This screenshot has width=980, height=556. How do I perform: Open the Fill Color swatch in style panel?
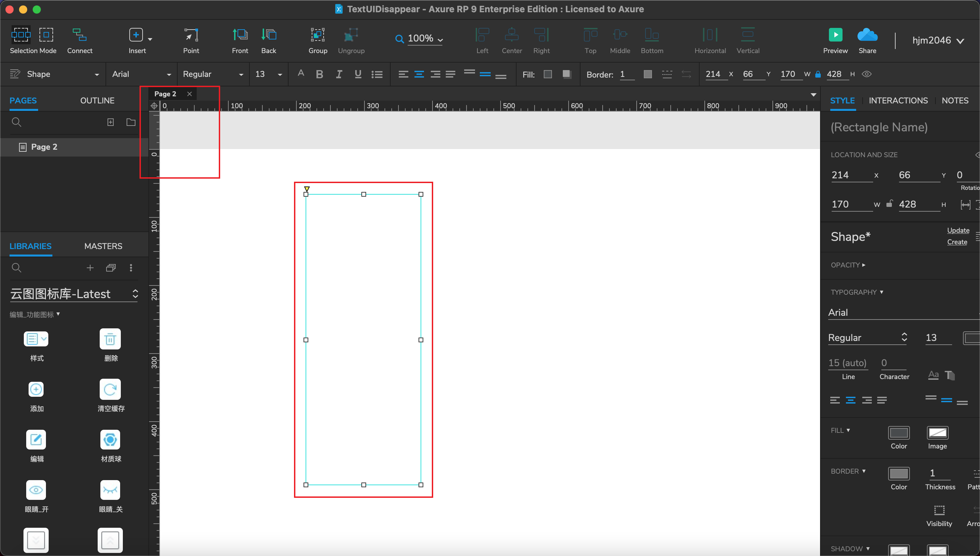click(x=898, y=433)
